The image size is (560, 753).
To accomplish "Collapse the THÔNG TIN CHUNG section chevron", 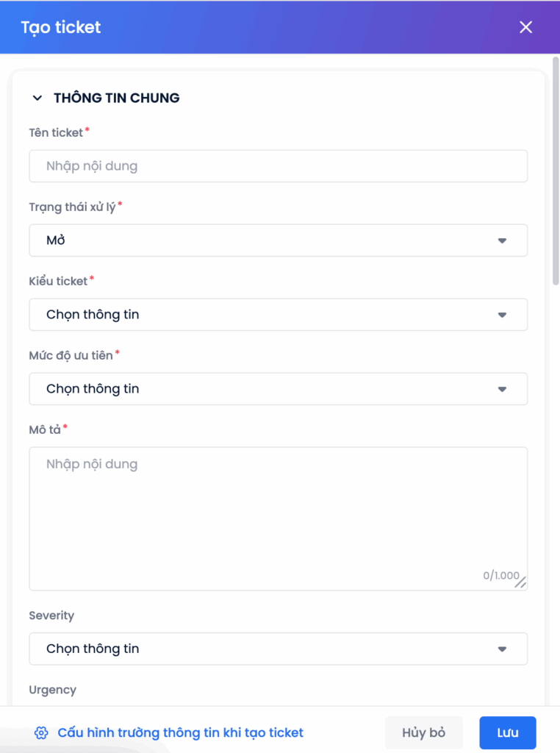I will point(37,98).
